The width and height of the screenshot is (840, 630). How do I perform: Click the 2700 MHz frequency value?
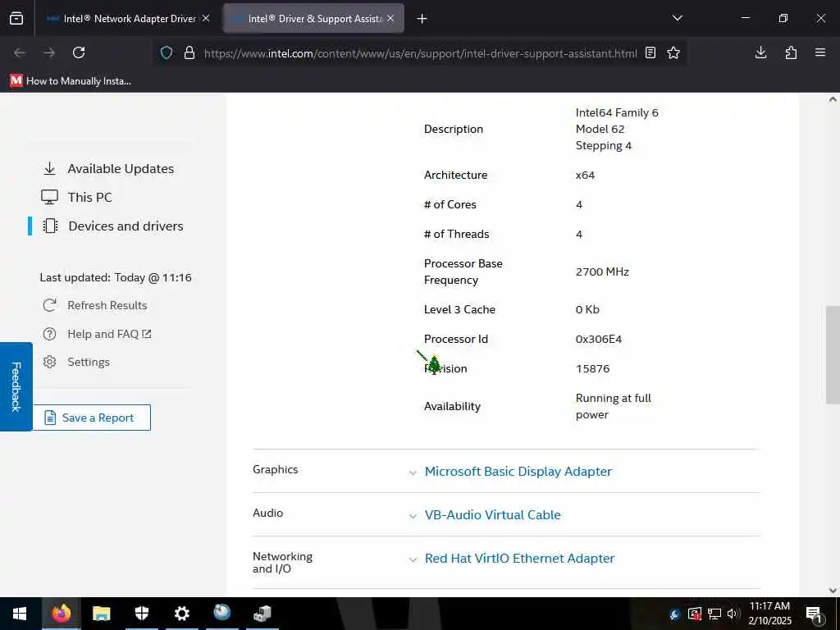tap(602, 272)
